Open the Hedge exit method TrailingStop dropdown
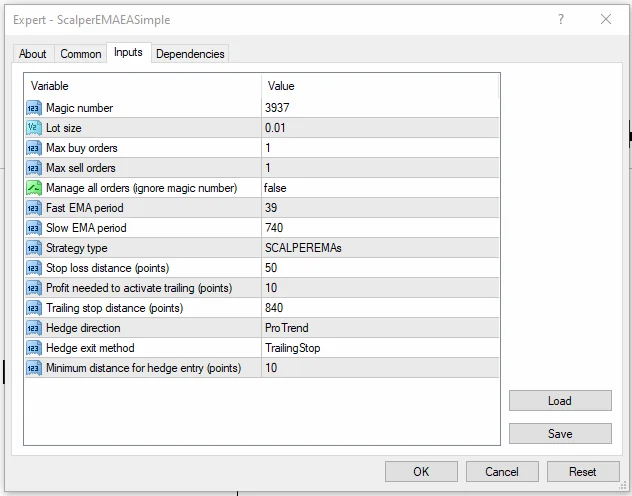The height and width of the screenshot is (496, 632). pos(380,348)
